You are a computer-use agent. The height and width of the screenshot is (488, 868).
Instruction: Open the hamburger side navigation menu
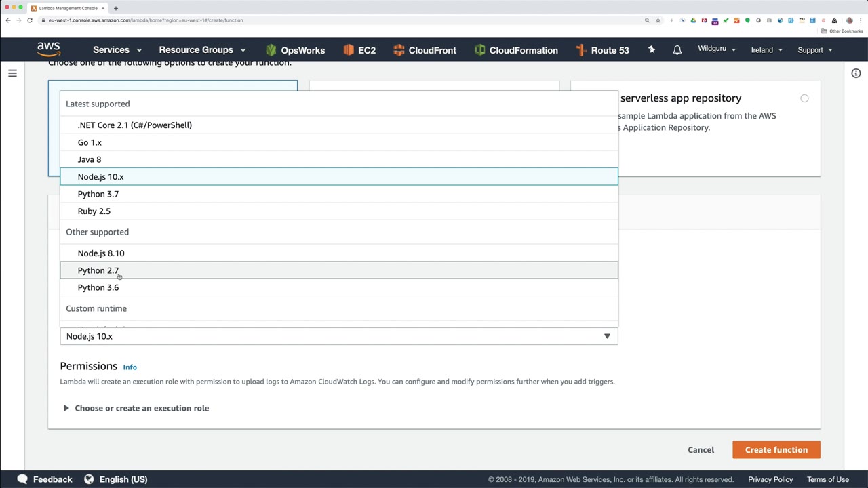[12, 73]
